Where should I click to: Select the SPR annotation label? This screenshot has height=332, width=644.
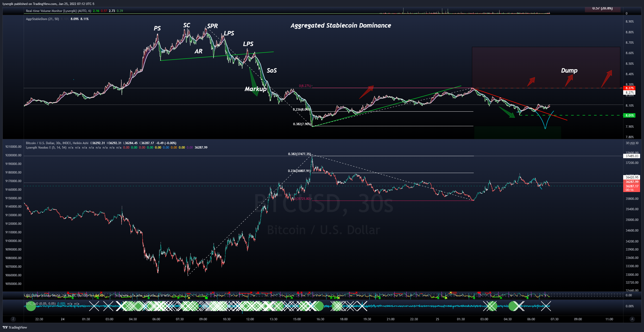[x=212, y=26]
